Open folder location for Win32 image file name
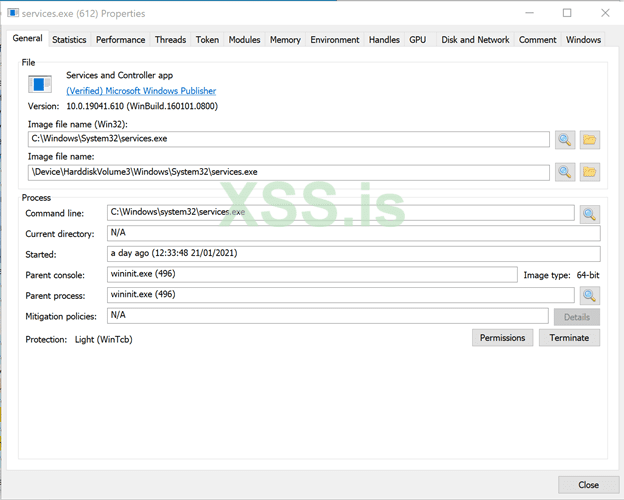The image size is (624, 500). tap(589, 140)
